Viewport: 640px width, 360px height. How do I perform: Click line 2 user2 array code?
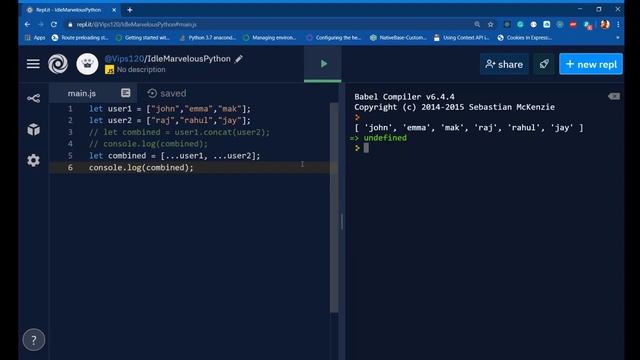pyautogui.click(x=170, y=120)
